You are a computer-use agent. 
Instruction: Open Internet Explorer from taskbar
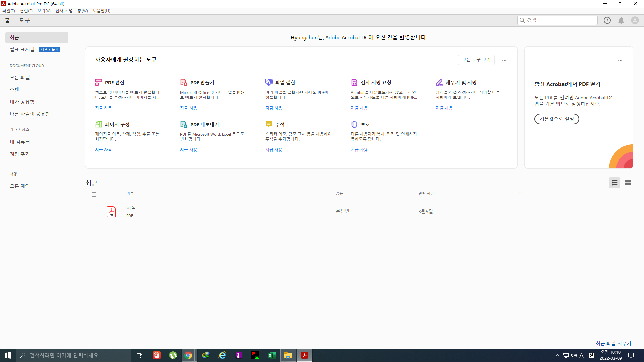[222, 355]
